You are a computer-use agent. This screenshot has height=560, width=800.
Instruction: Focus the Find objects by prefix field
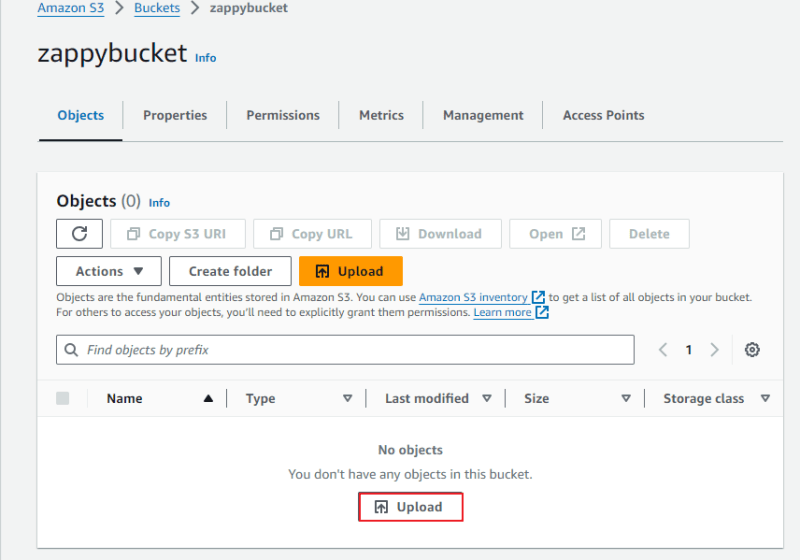[345, 350]
